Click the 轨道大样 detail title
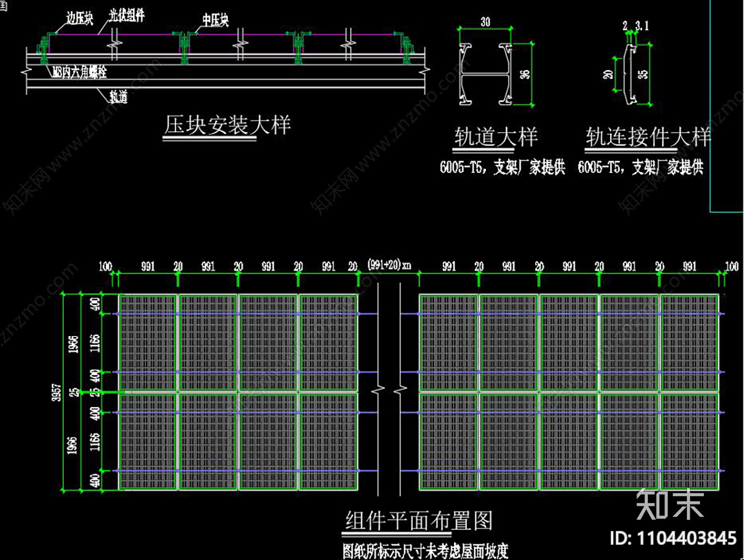 point(496,137)
